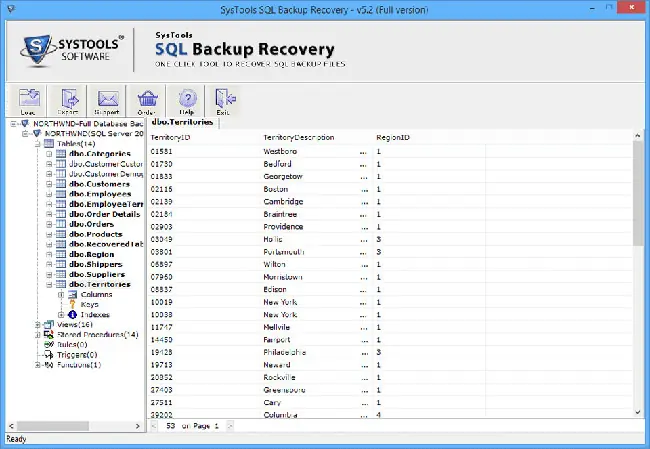Expand the Views(16) node
The height and width of the screenshot is (449, 650).
(x=37, y=325)
